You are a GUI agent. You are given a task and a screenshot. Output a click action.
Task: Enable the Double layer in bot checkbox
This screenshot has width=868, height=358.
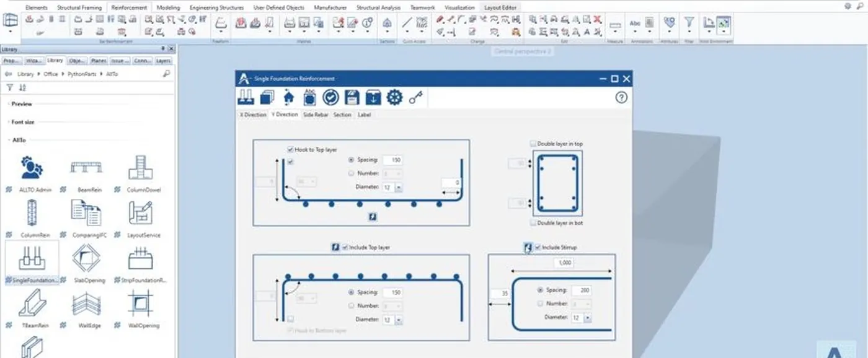pyautogui.click(x=533, y=222)
